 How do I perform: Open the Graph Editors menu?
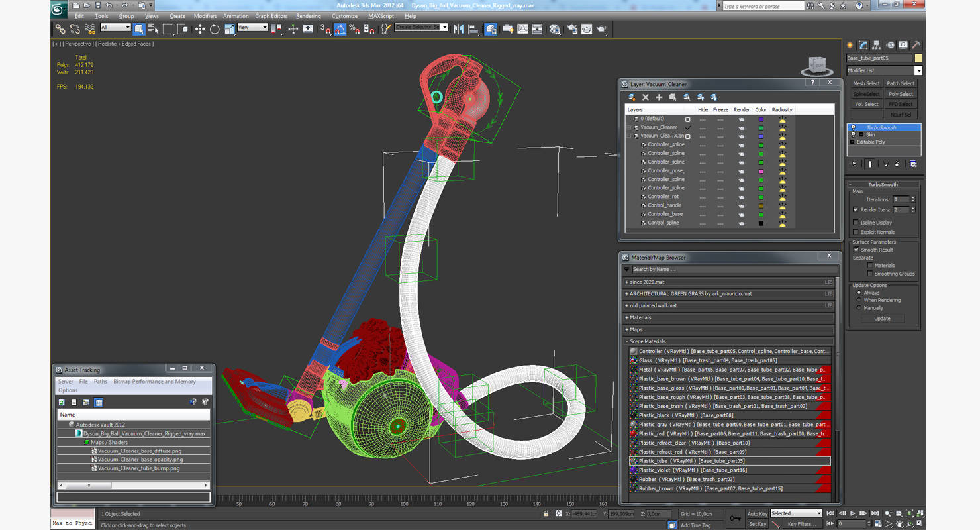coord(271,16)
